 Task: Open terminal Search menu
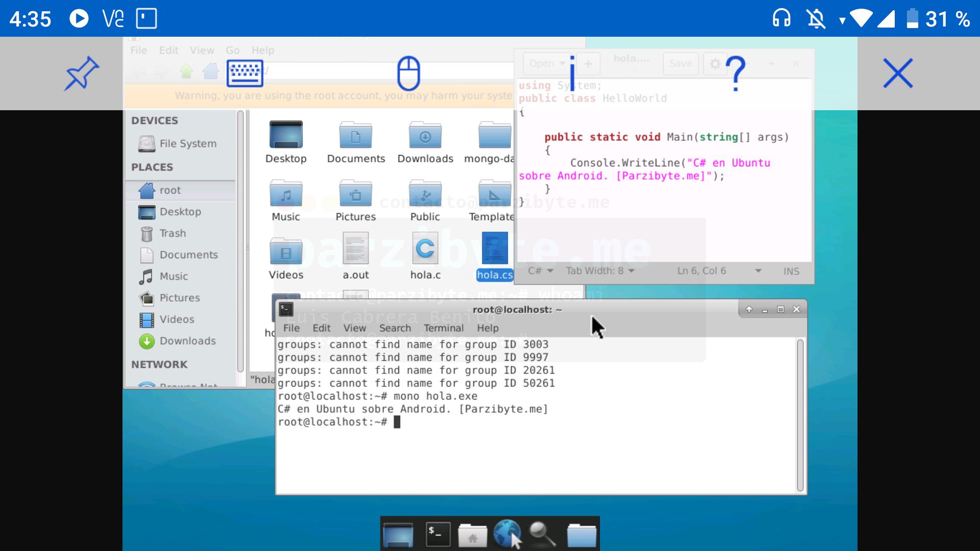pyautogui.click(x=395, y=328)
